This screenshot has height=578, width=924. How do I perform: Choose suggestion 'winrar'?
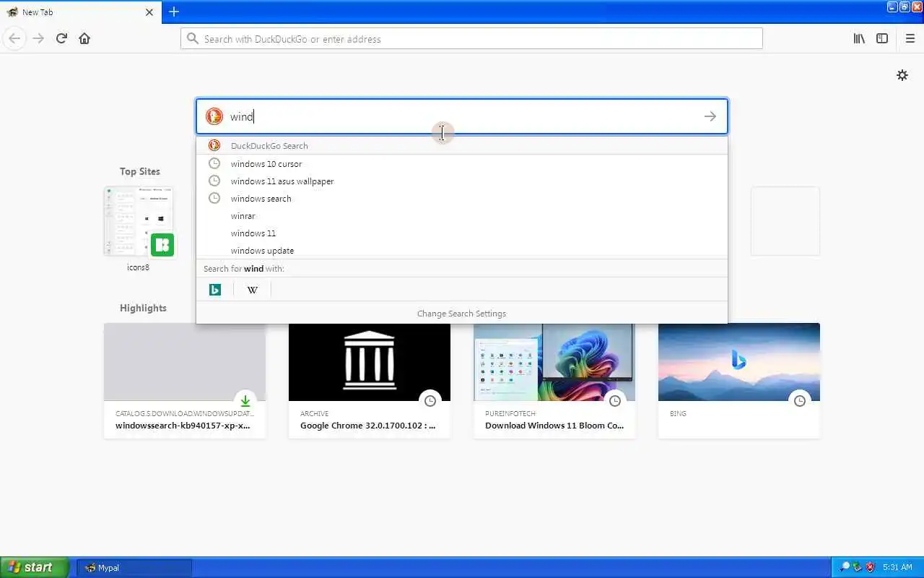click(462, 216)
